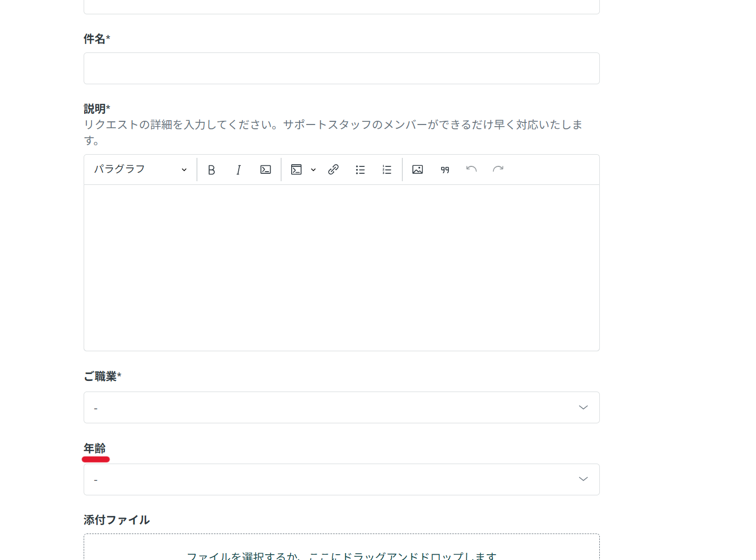
Task: Toggle italic formatting in the editor
Action: point(238,170)
